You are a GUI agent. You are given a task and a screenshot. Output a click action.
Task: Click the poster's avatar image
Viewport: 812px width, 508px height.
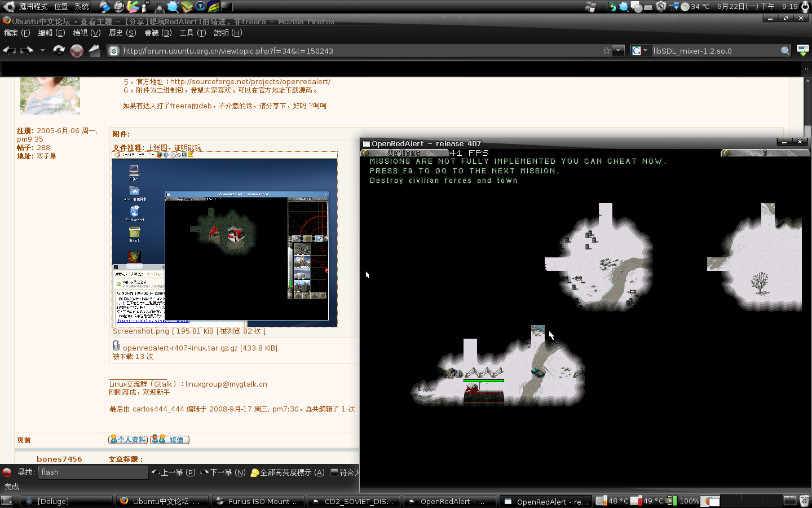click(x=50, y=96)
